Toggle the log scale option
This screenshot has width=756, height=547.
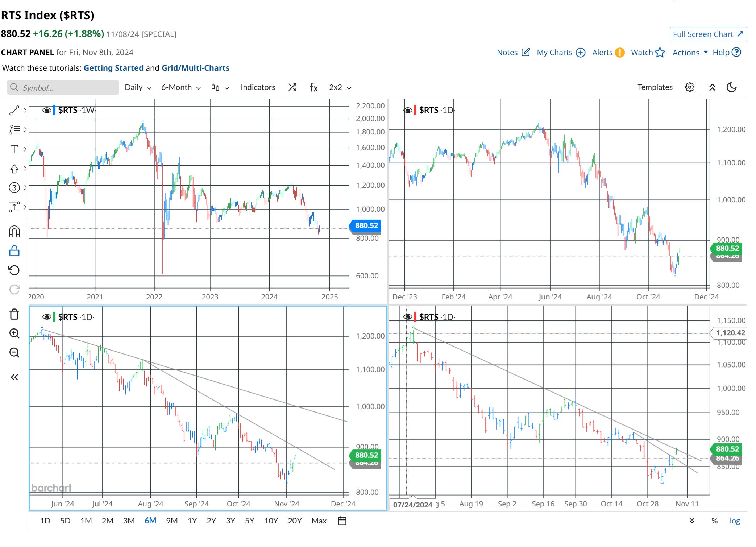pos(735,521)
